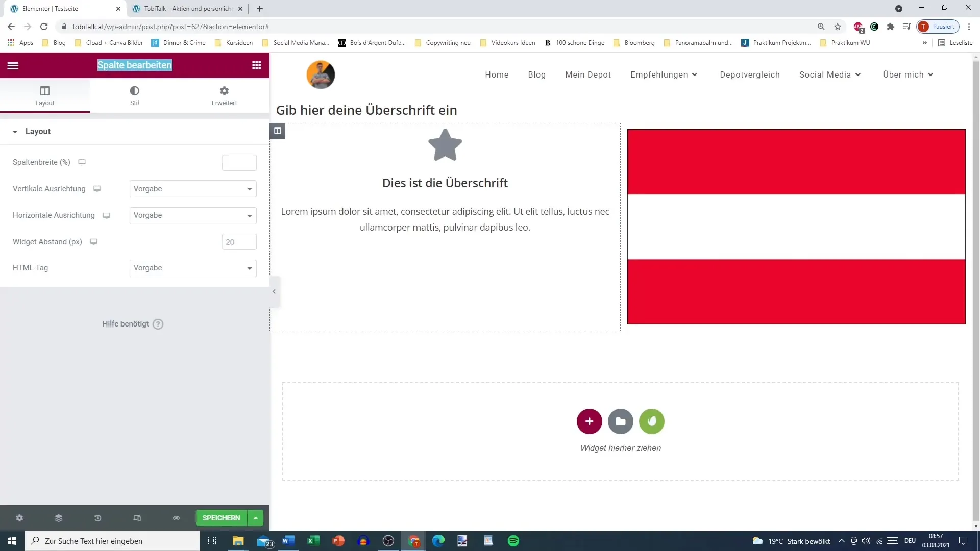The width and height of the screenshot is (980, 551).
Task: Switch to the Stil tab
Action: click(x=135, y=96)
